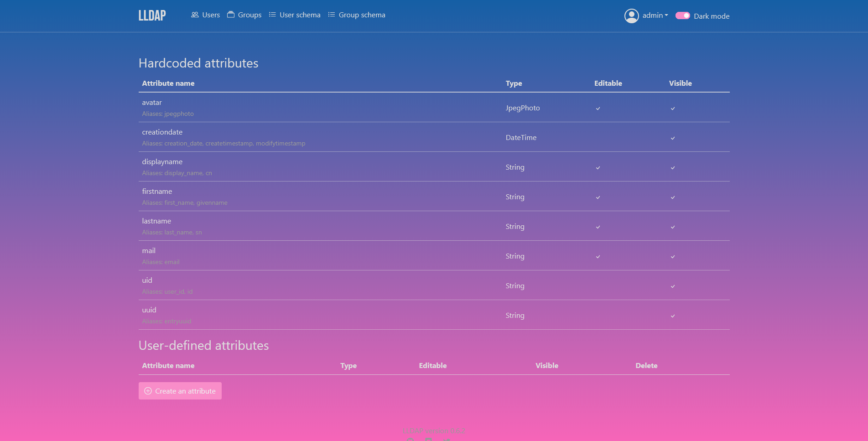The height and width of the screenshot is (441, 868).
Task: Expand the admin account dropdown
Action: point(655,16)
